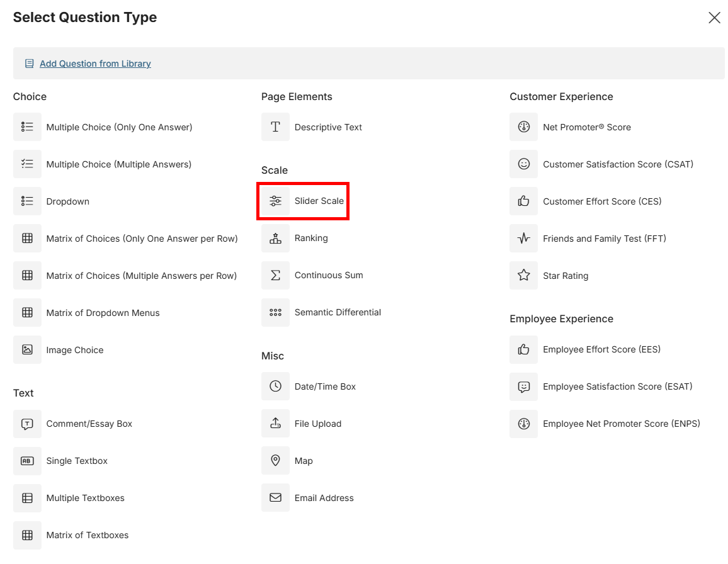Pick the Matrix of Choices (Multiple Answers per Row) icon

27,275
